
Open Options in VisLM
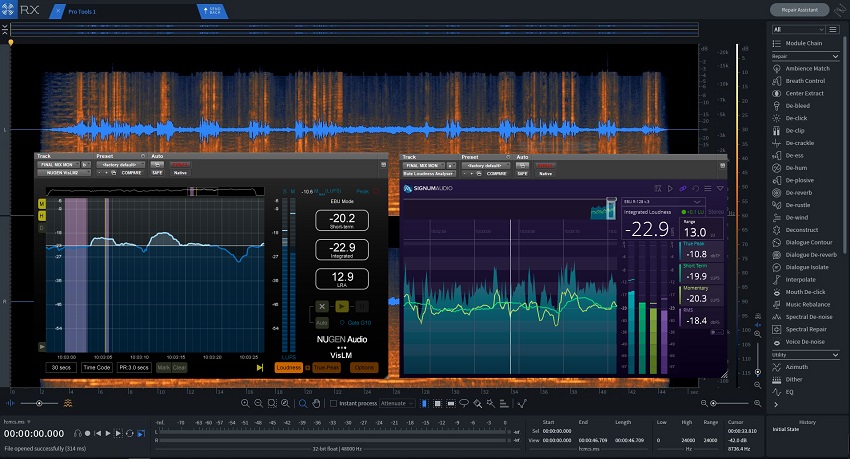coord(364,367)
